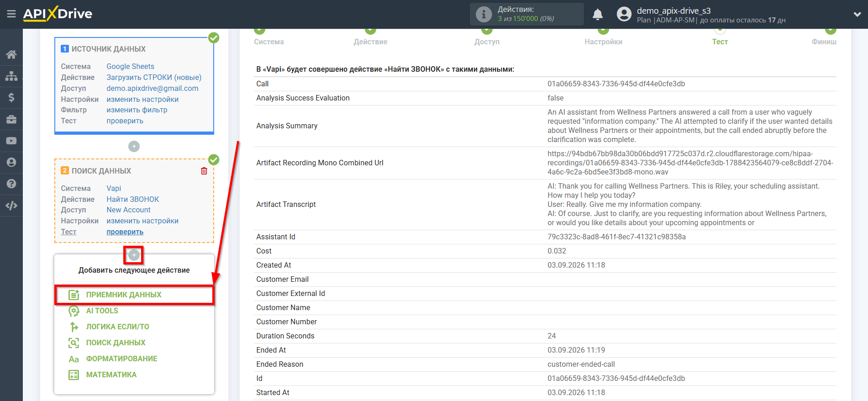This screenshot has height=401, width=868.
Task: Click the recording URL value
Action: pyautogui.click(x=690, y=163)
